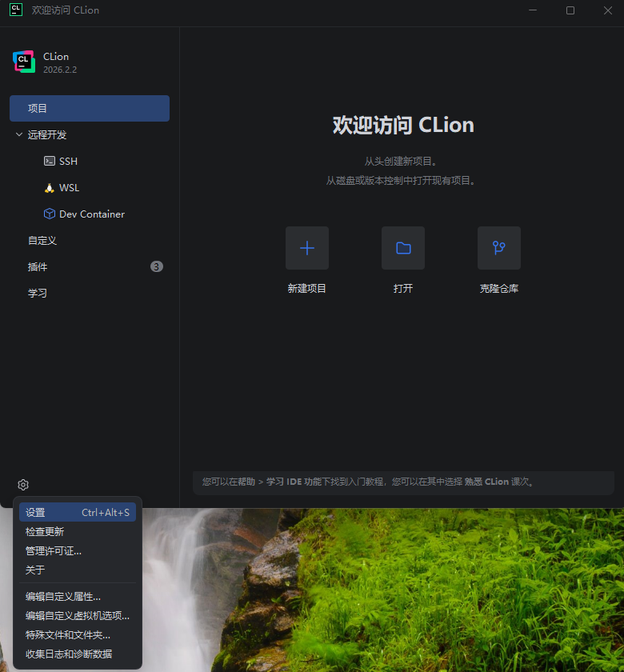Click the 打开 label under folder button

tap(403, 289)
